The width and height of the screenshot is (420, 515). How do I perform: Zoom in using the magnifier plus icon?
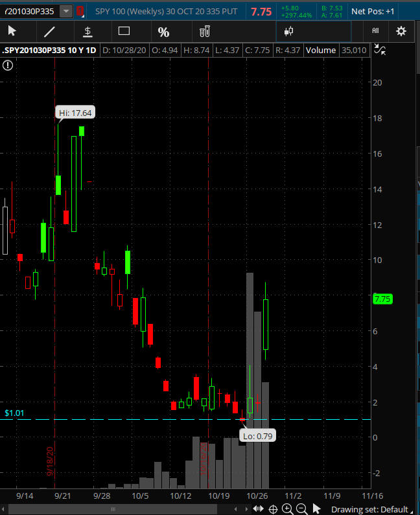point(287,509)
